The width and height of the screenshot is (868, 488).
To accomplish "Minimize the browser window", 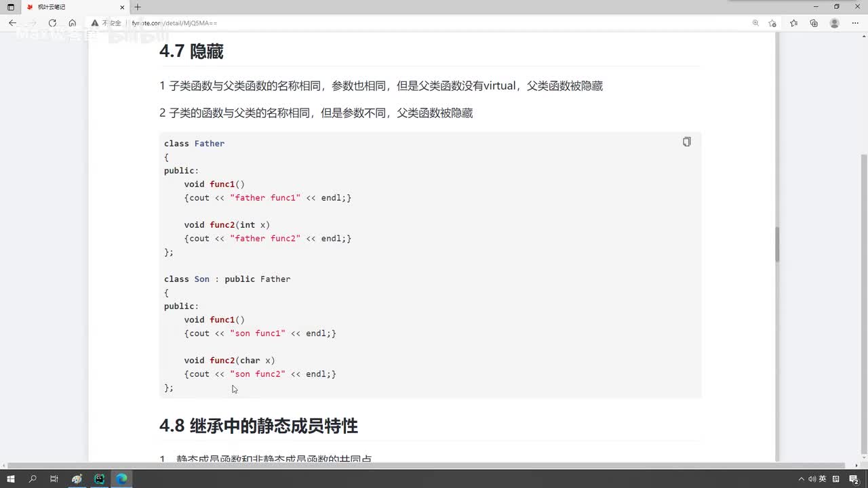I will pos(817,7).
